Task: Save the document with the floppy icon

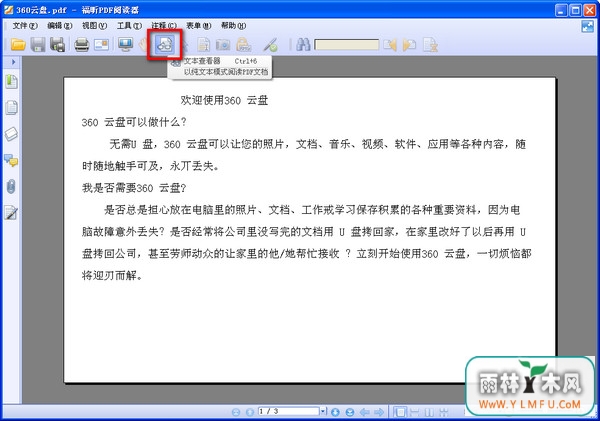Action: [x=38, y=45]
